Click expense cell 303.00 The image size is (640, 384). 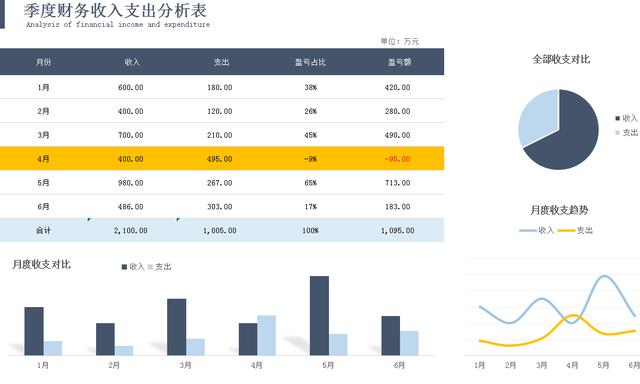pos(220,206)
